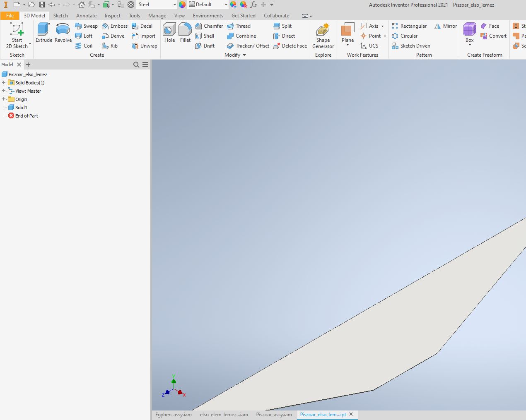Open the File menu
This screenshot has width=526, height=420.
click(x=10, y=16)
